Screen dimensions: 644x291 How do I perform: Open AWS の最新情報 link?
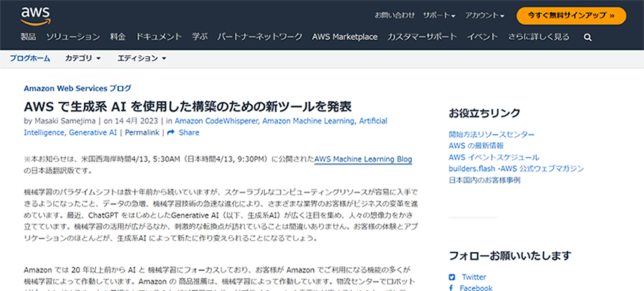coord(476,146)
